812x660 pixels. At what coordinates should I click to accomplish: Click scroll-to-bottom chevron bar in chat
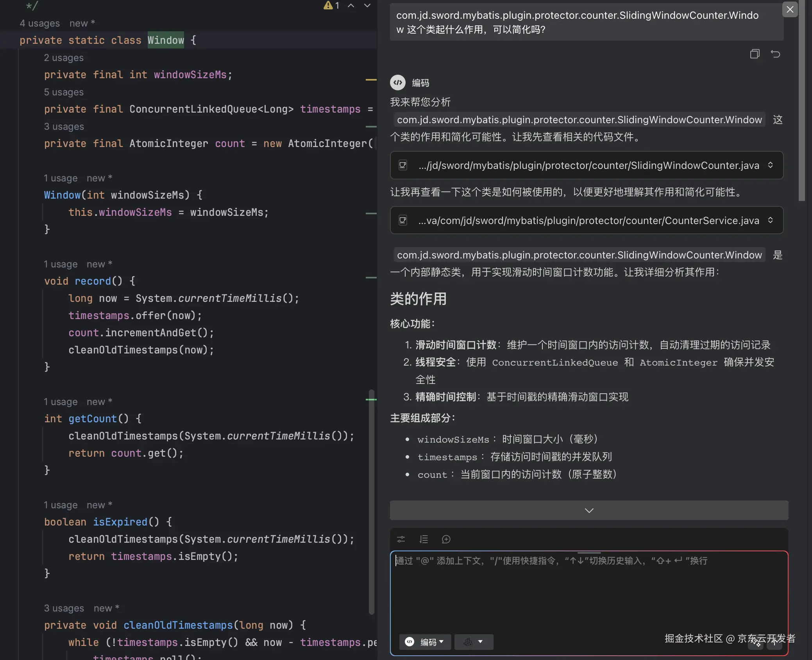point(589,510)
